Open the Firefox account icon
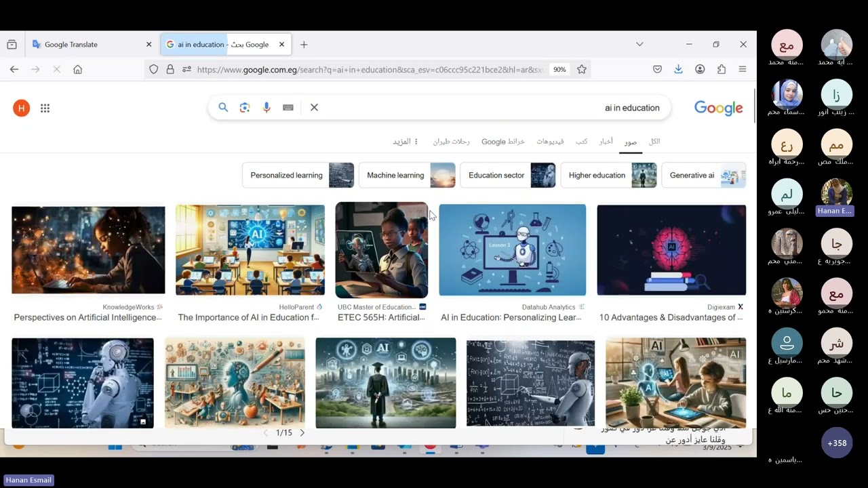 (x=700, y=69)
